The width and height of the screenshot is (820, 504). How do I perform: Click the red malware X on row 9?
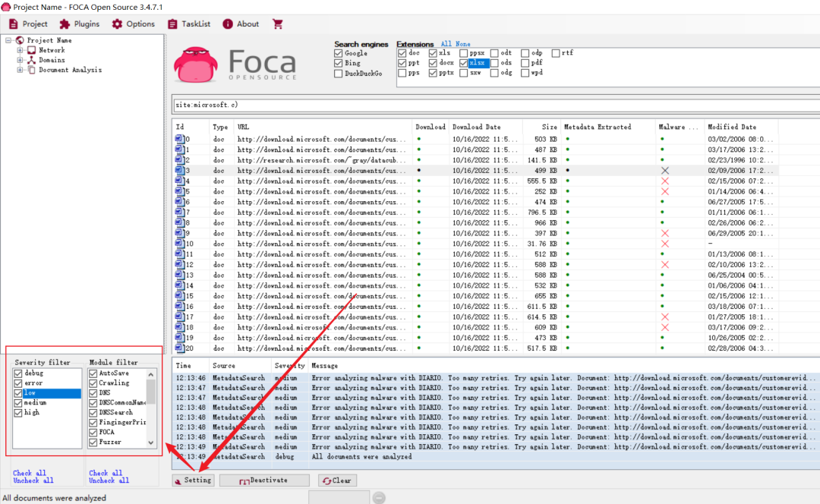664,233
